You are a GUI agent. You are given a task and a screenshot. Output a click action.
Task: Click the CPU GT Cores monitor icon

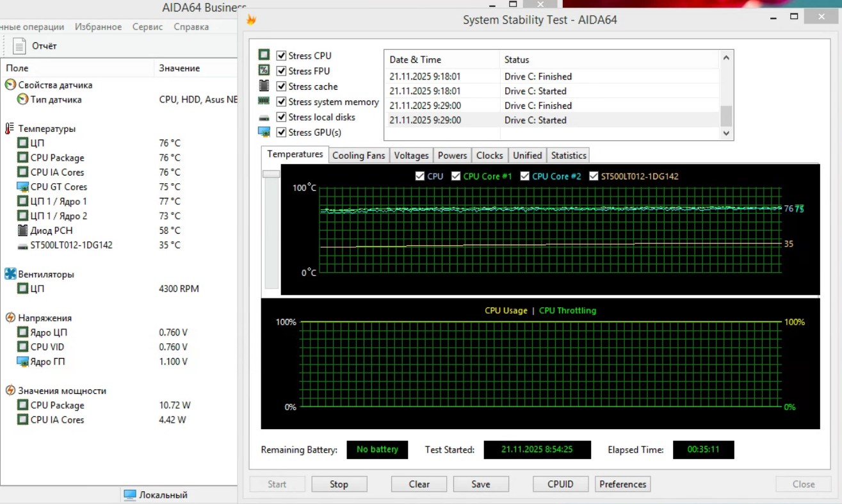pyautogui.click(x=22, y=187)
